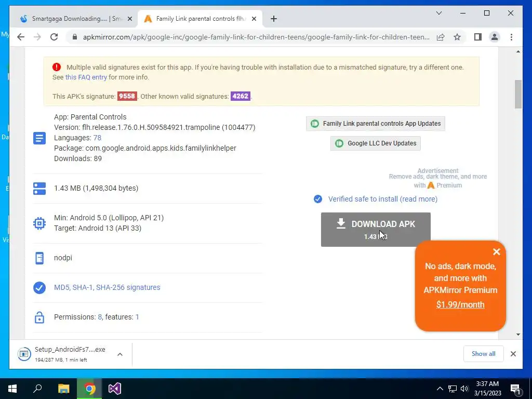Close the downloads bar
Image resolution: width=532 pixels, height=399 pixels.
coord(513,354)
